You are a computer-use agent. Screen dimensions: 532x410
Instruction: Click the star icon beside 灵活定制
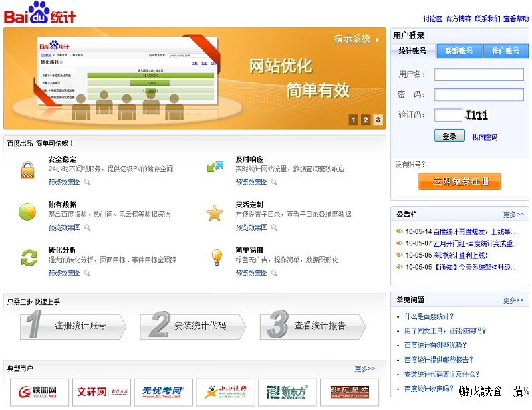coord(215,213)
